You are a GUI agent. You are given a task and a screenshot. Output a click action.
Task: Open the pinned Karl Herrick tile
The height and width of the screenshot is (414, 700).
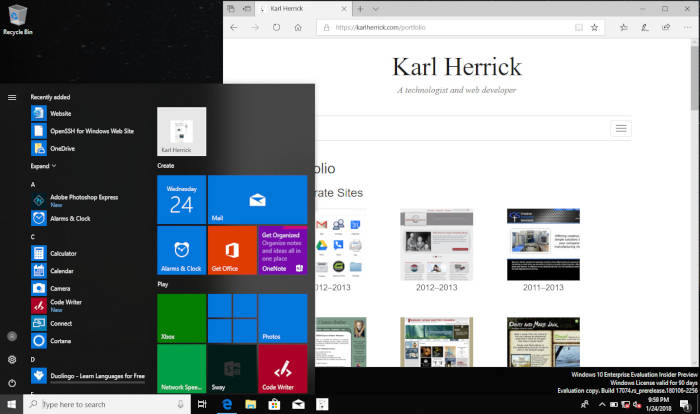click(x=182, y=131)
